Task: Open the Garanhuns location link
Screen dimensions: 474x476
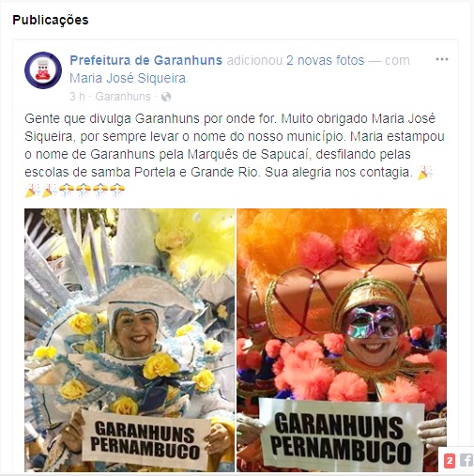Action: coord(123,97)
